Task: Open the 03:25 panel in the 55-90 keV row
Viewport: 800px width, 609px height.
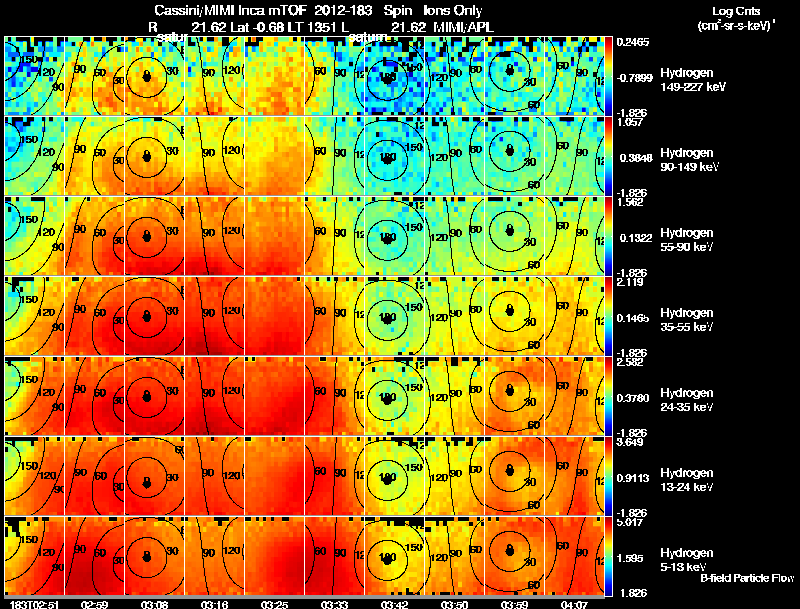Action: (274, 236)
